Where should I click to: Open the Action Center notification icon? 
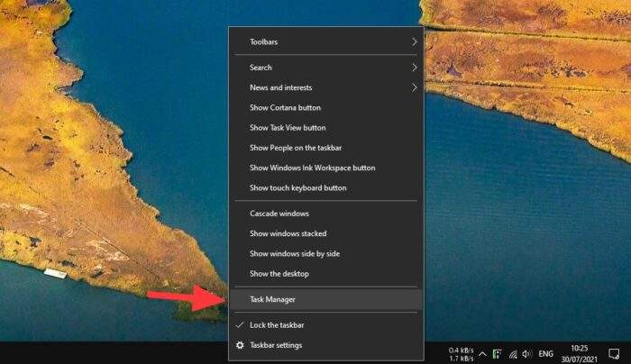[x=614, y=354]
